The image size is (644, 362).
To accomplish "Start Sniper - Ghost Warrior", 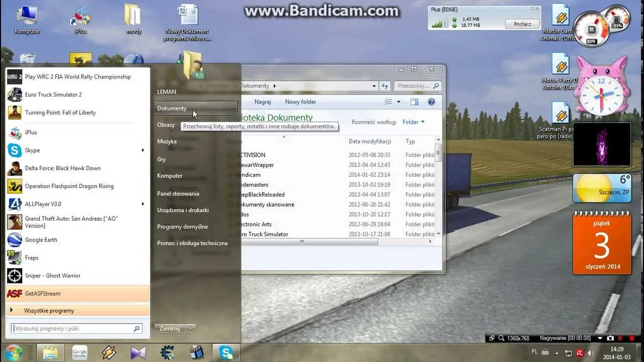I will coord(78,276).
